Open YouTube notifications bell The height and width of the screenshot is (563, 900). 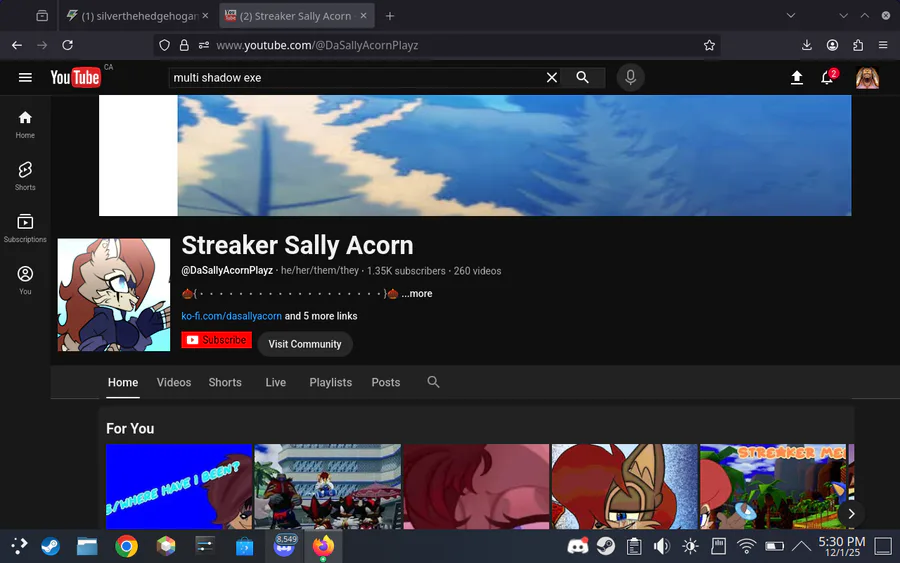pyautogui.click(x=827, y=77)
